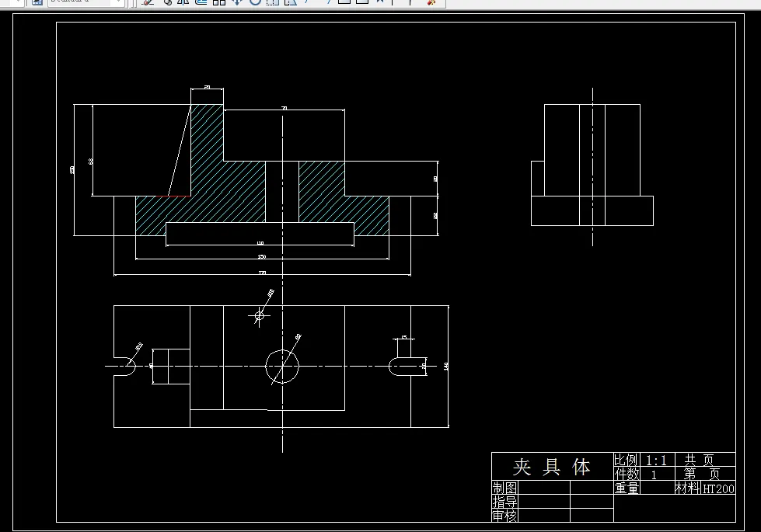761x532 pixels.
Task: Pick the side view vertical centerline
Action: coord(592,167)
